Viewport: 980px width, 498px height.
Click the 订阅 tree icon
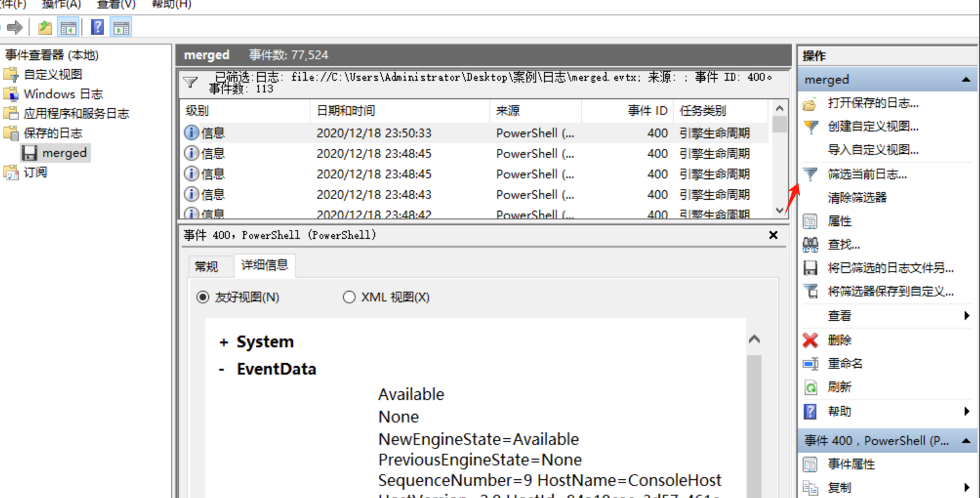click(11, 173)
